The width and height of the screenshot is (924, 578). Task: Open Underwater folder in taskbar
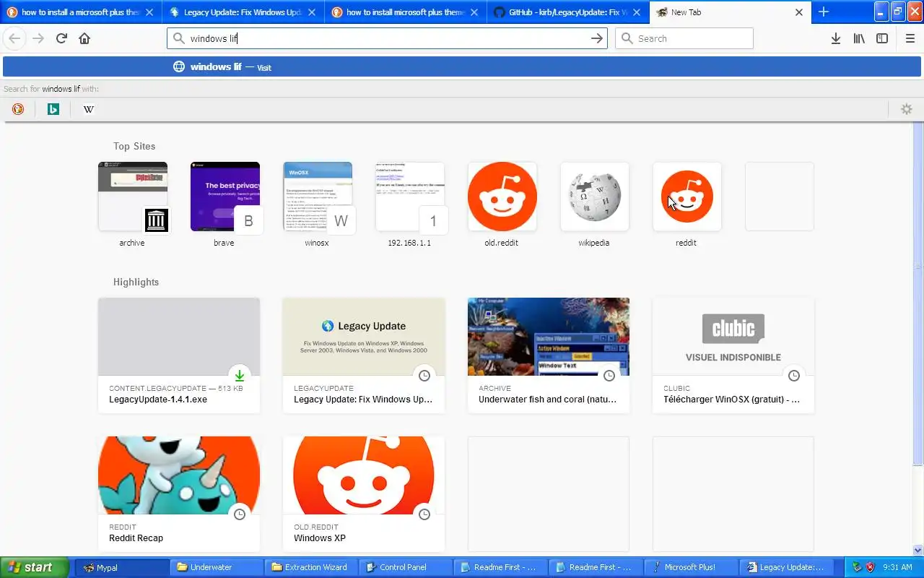tap(217, 567)
